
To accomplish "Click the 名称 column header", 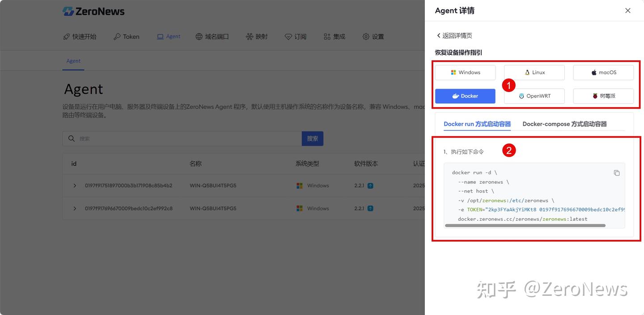I will point(195,164).
